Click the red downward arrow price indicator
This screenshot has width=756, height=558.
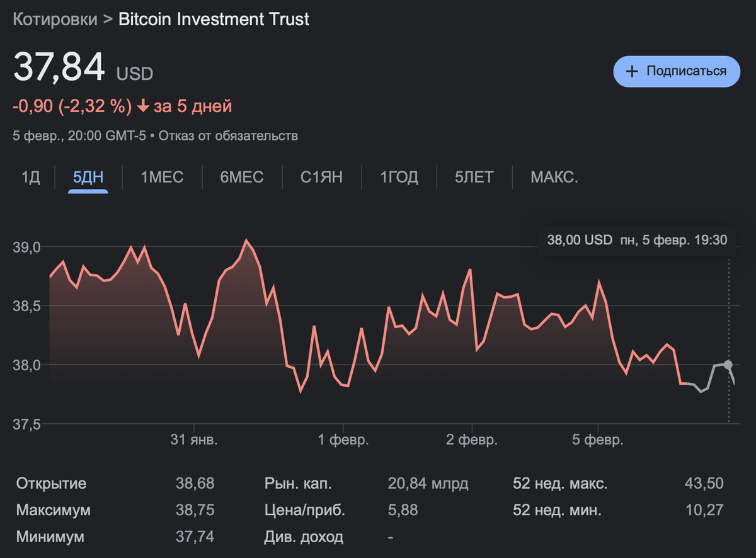[144, 106]
